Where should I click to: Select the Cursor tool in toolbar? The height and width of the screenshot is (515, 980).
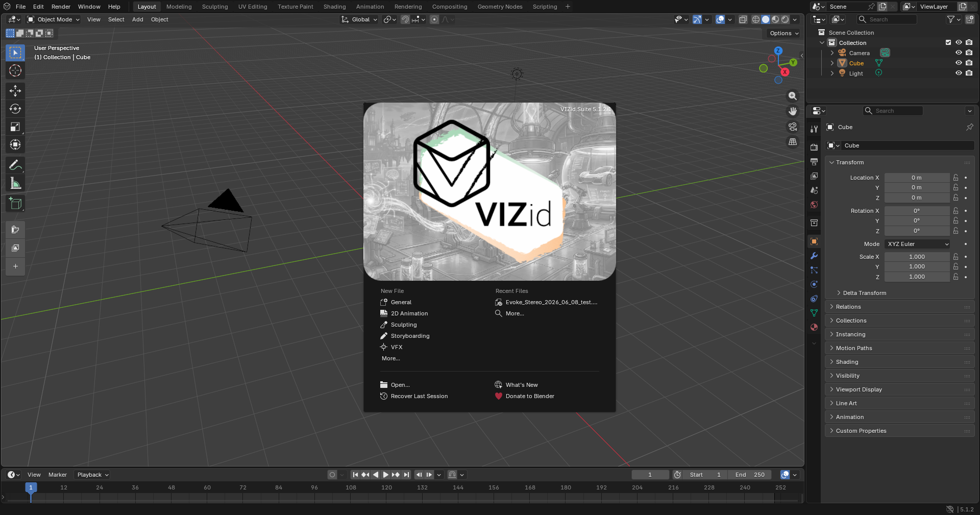coord(15,70)
